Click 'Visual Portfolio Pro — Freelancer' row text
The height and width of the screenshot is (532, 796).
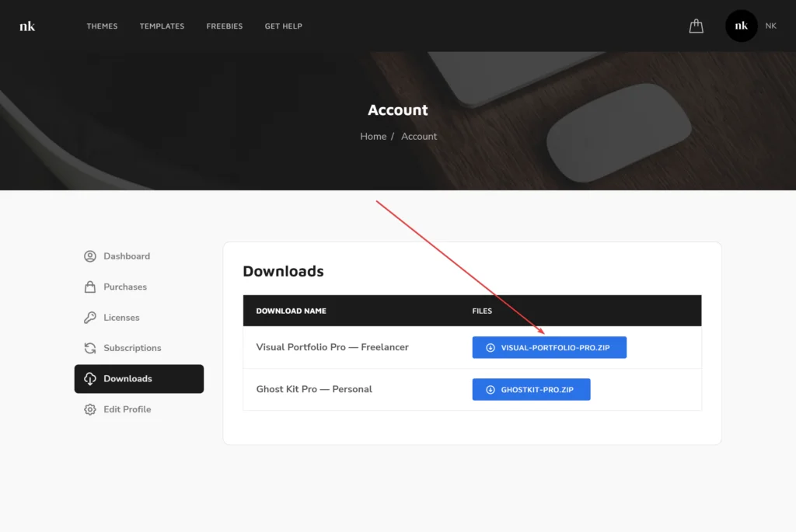(332, 347)
